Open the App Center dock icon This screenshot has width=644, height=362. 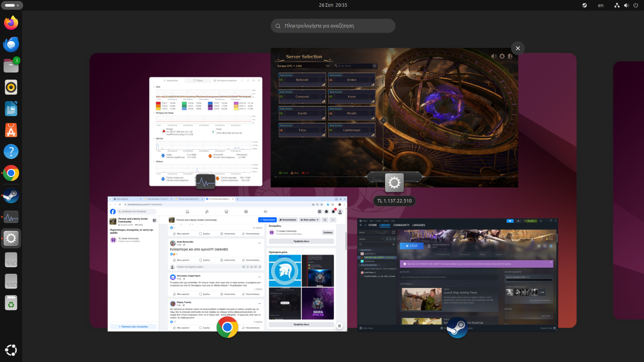point(11,130)
